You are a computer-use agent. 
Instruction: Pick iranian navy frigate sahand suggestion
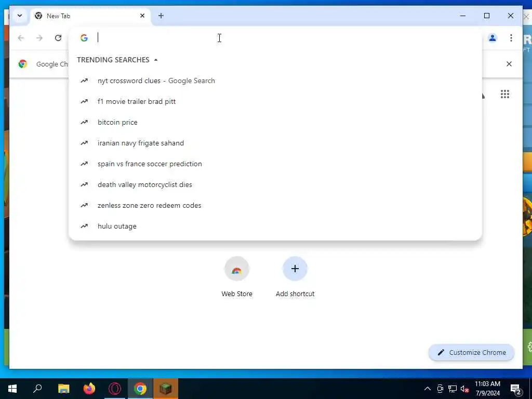click(x=275, y=143)
